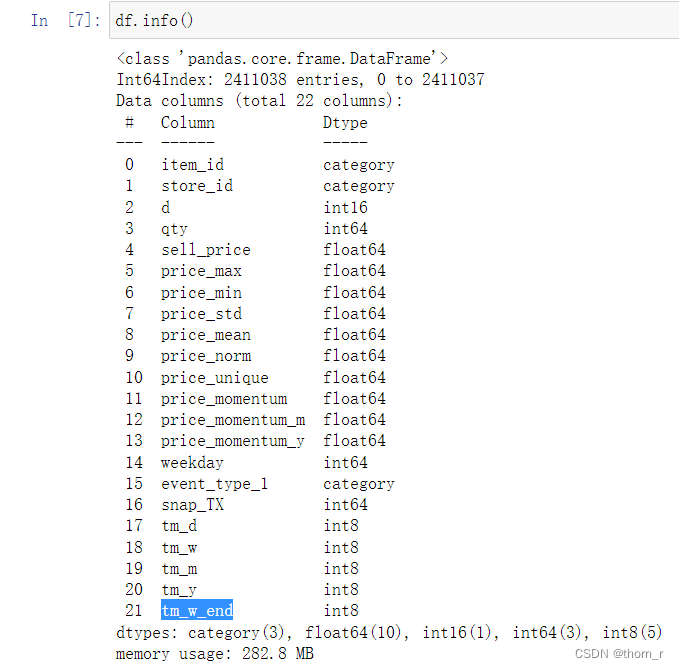Image resolution: width=679 pixels, height=669 pixels.
Task: Click the price_max column name
Action: (x=201, y=271)
